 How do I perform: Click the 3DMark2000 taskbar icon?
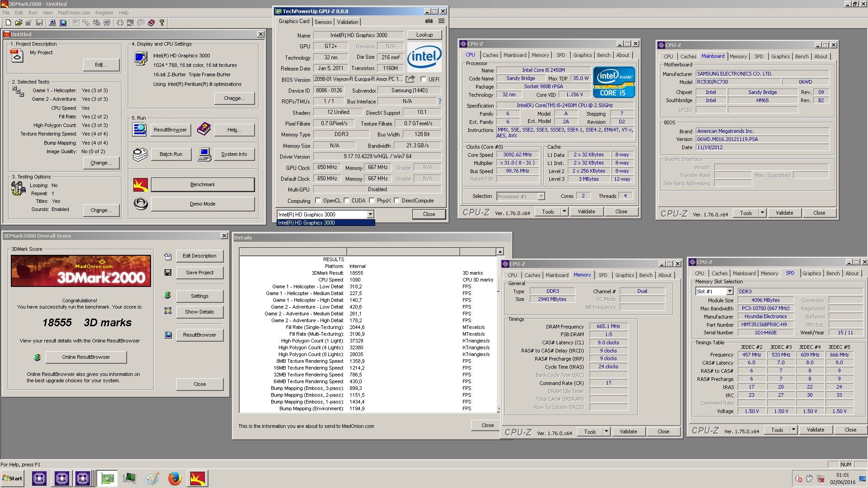point(197,478)
